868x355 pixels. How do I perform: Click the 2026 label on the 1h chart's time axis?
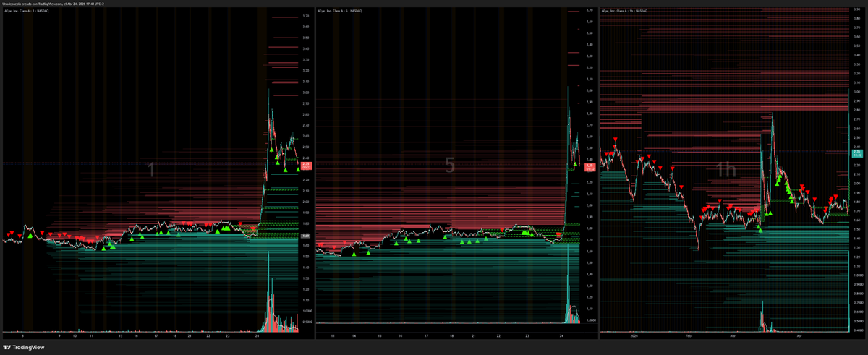click(x=634, y=336)
